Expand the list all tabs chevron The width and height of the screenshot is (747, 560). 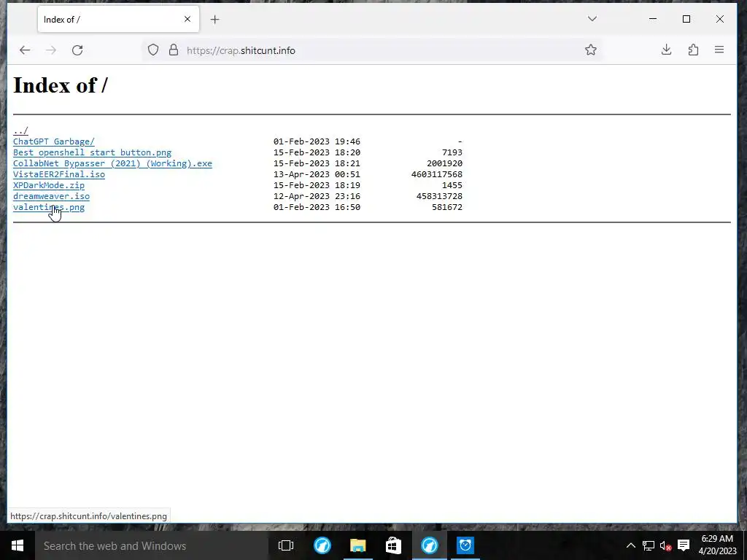click(x=592, y=19)
